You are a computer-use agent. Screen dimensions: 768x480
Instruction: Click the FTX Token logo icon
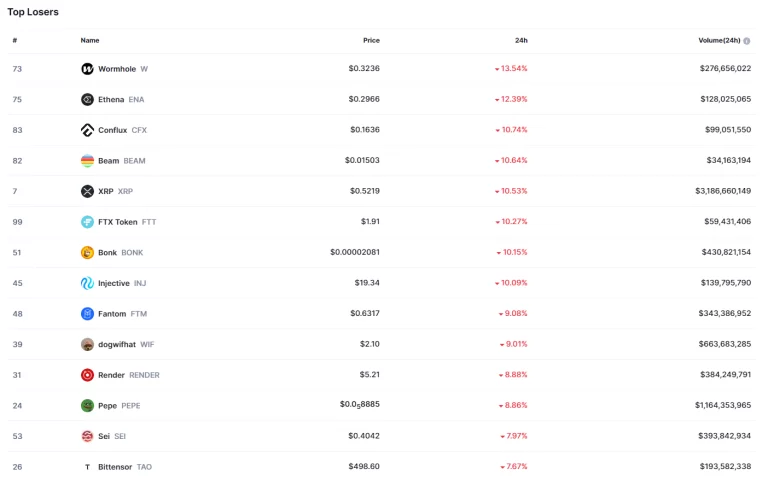click(x=87, y=222)
